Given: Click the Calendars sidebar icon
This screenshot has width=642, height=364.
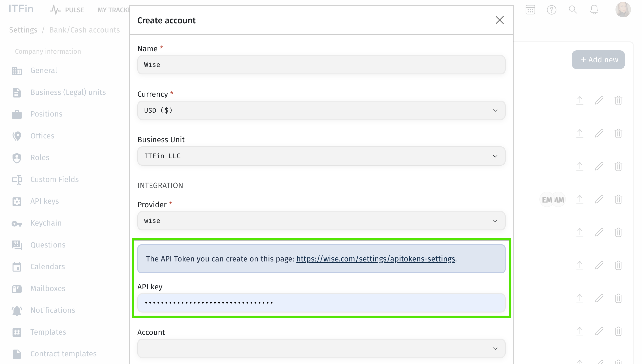Looking at the screenshot, I should click(17, 267).
